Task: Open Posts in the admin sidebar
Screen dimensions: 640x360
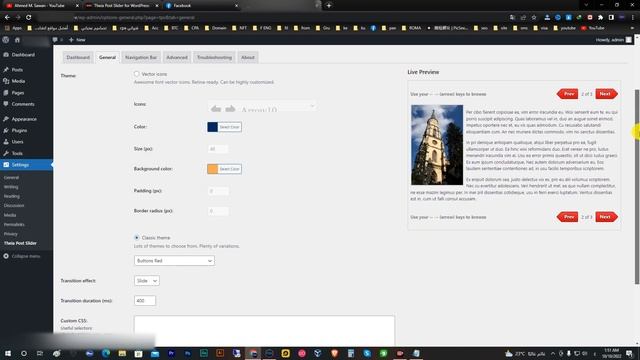Action: 17,70
